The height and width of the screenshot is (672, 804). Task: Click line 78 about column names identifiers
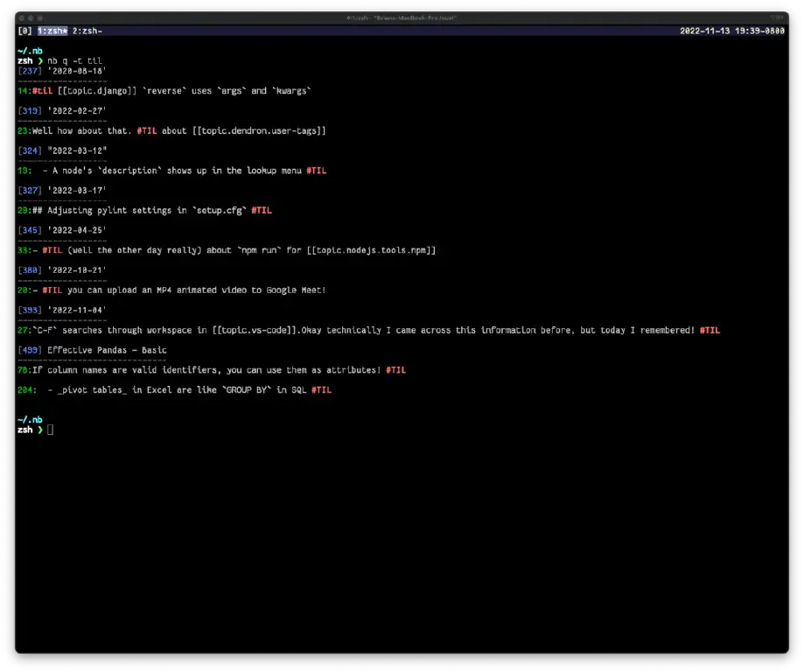tap(212, 370)
